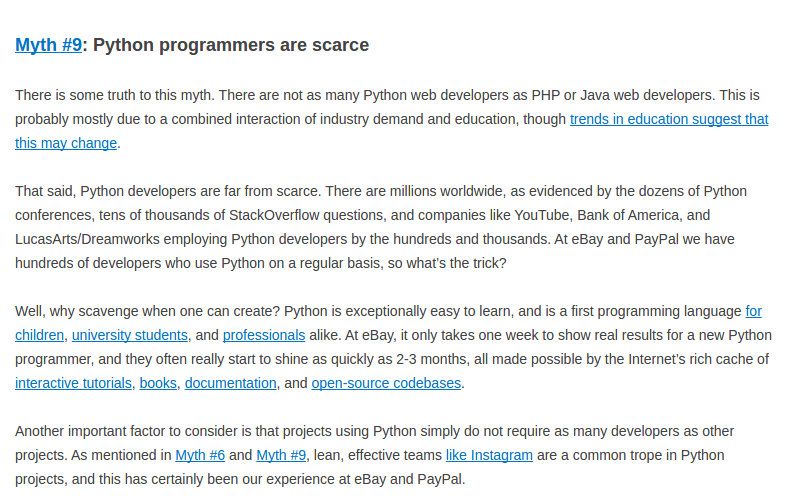The width and height of the screenshot is (789, 501).
Task: Click the phrase 'There is some truth to this myth.'
Action: tap(115, 96)
